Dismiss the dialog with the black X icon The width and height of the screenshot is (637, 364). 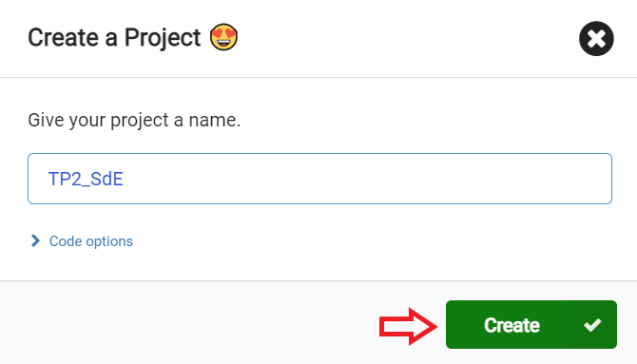click(596, 39)
